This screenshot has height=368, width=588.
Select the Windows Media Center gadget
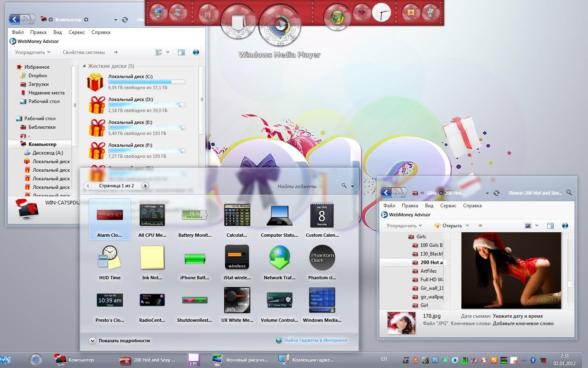tap(322, 305)
